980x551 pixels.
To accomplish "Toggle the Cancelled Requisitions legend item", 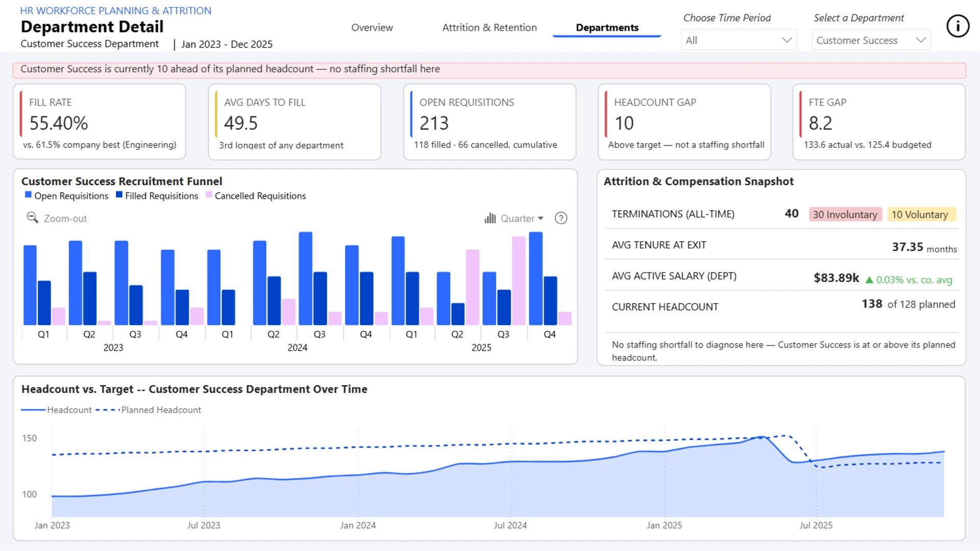I will tap(256, 196).
